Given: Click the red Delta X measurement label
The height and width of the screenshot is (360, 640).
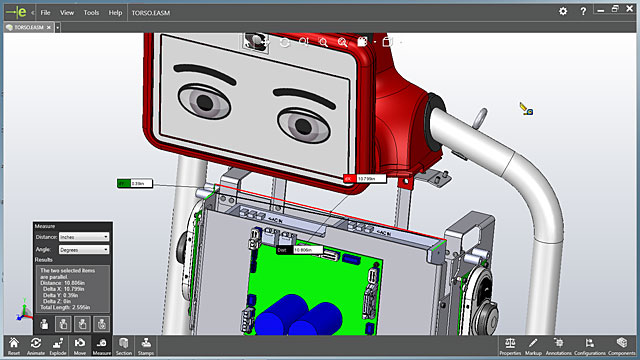Looking at the screenshot, I should click(365, 178).
